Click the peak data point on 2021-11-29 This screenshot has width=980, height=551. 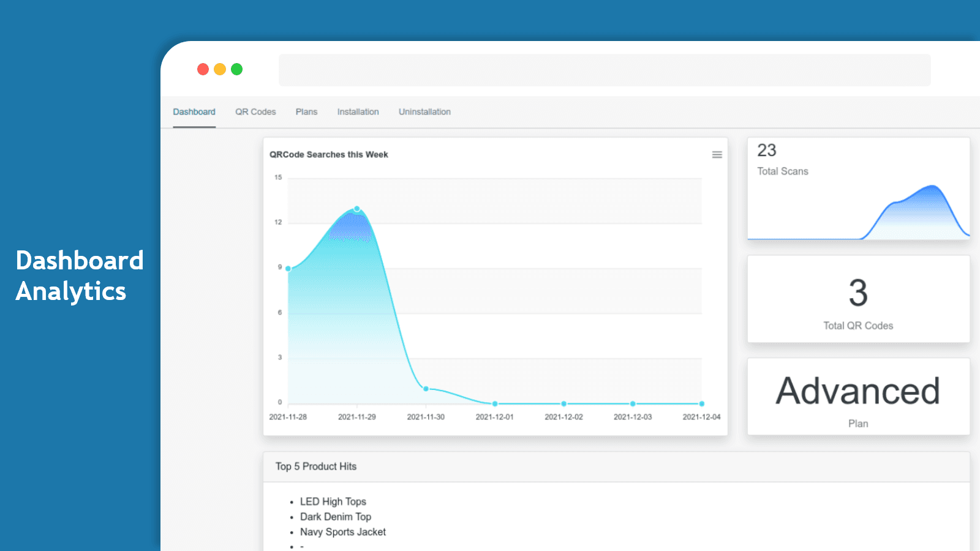point(356,209)
